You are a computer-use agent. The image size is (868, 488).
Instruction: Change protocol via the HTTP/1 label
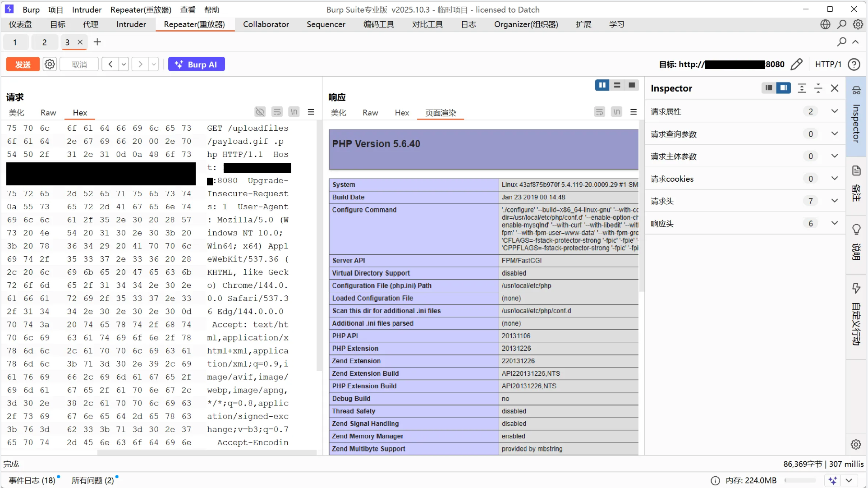(x=828, y=64)
